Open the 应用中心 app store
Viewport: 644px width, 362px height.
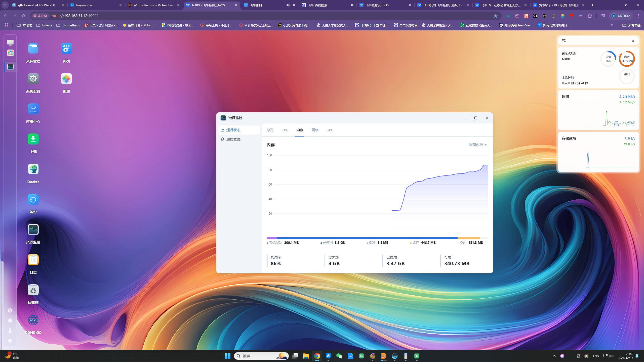33,109
